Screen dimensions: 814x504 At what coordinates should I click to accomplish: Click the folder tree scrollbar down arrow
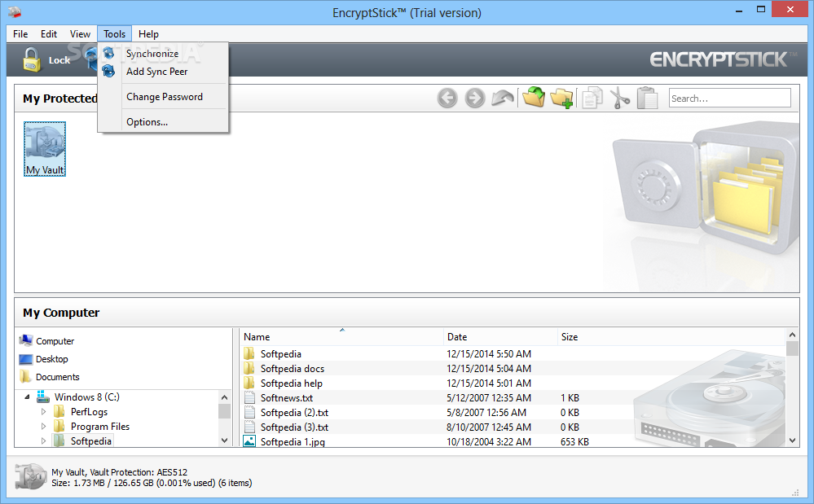tap(224, 440)
